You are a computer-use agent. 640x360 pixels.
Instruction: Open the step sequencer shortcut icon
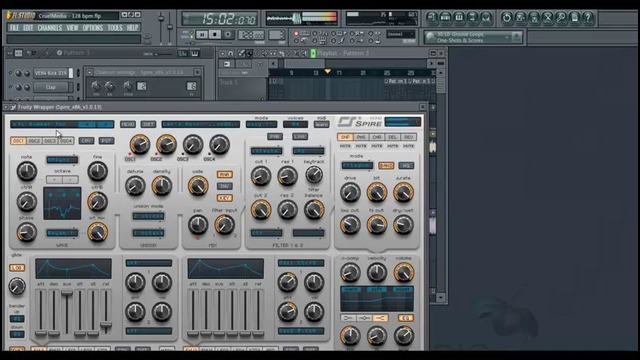tap(445, 18)
